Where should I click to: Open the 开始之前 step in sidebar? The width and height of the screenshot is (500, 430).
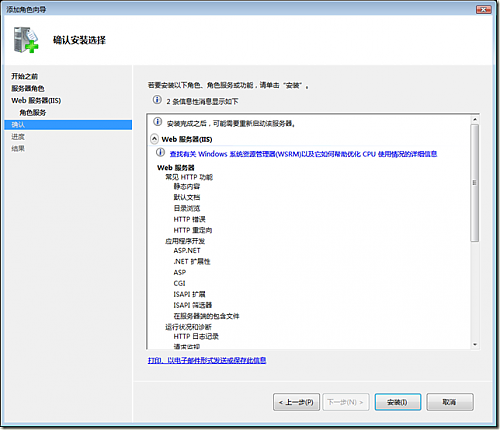point(25,76)
